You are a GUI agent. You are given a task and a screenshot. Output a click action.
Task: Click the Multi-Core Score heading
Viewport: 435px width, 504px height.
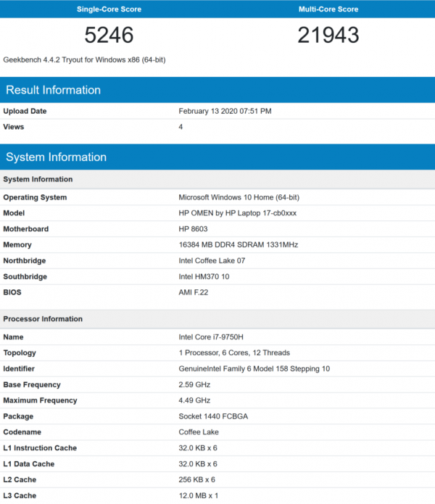(x=328, y=9)
